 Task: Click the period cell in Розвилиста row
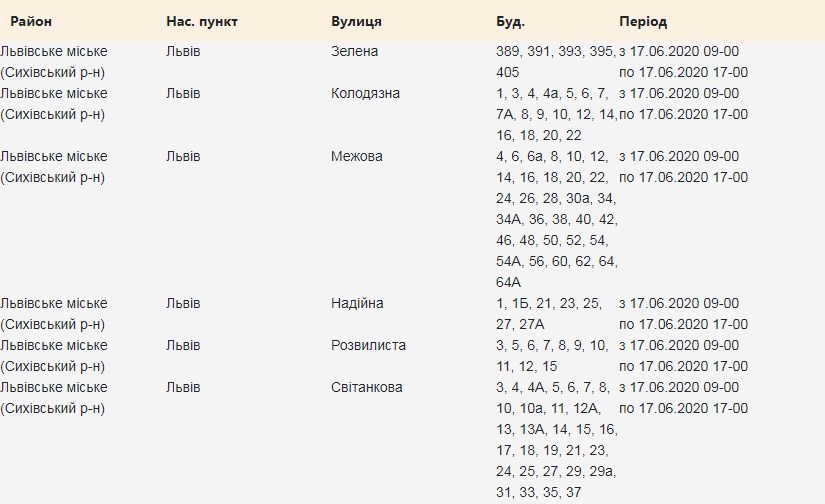coord(683,355)
